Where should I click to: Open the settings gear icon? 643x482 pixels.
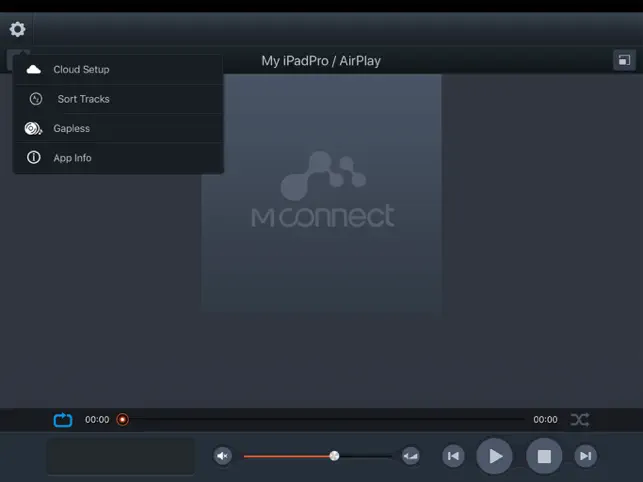(x=17, y=29)
